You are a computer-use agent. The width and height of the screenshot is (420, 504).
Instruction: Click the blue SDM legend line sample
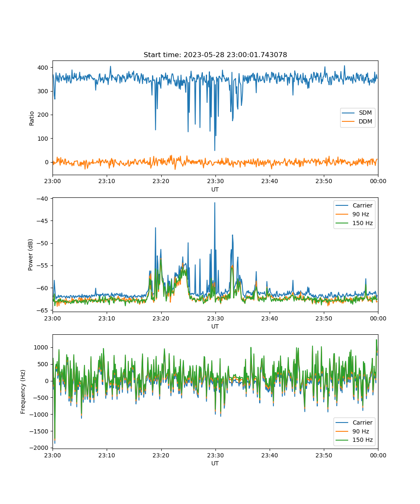coord(349,113)
